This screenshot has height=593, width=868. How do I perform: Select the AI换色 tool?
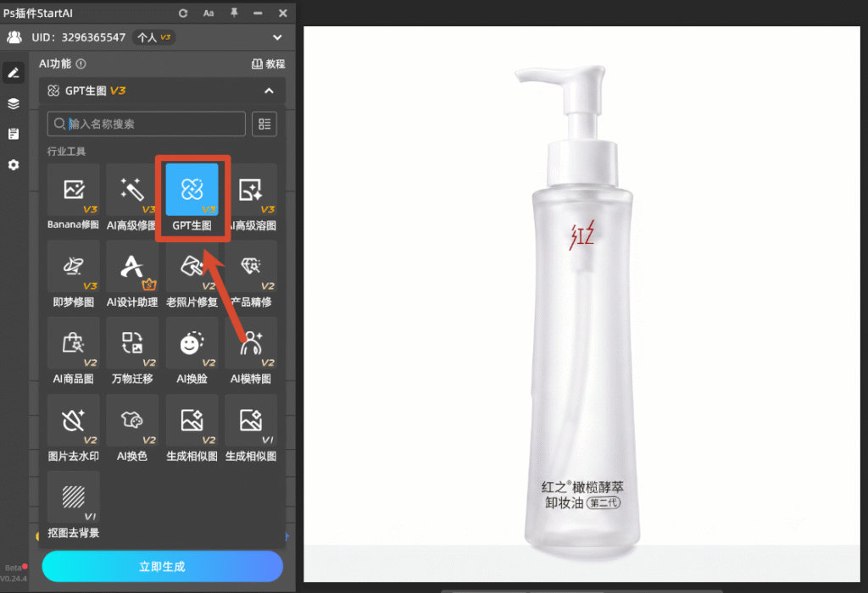click(132, 429)
